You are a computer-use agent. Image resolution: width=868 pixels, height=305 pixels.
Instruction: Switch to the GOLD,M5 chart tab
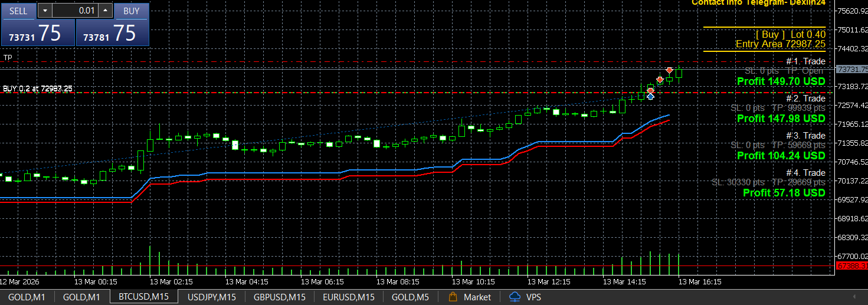pyautogui.click(x=410, y=297)
